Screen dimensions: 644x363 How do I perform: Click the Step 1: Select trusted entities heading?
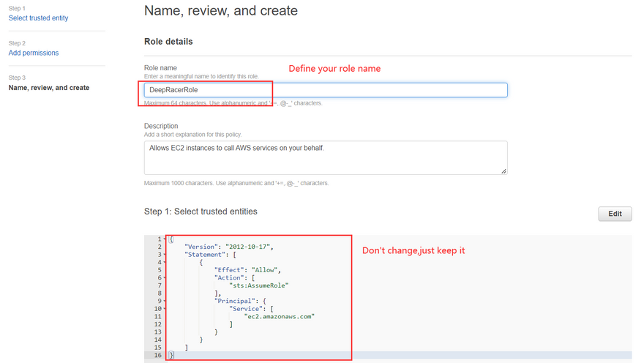point(201,212)
